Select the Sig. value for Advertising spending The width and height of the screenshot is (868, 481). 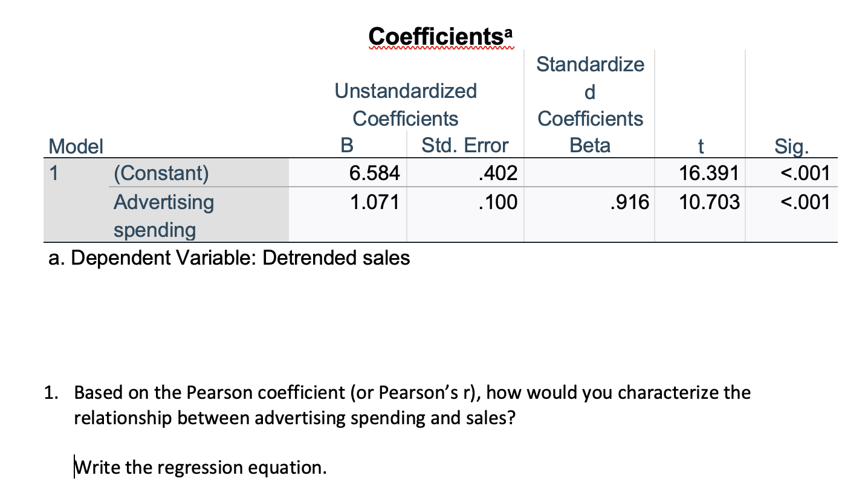point(805,201)
